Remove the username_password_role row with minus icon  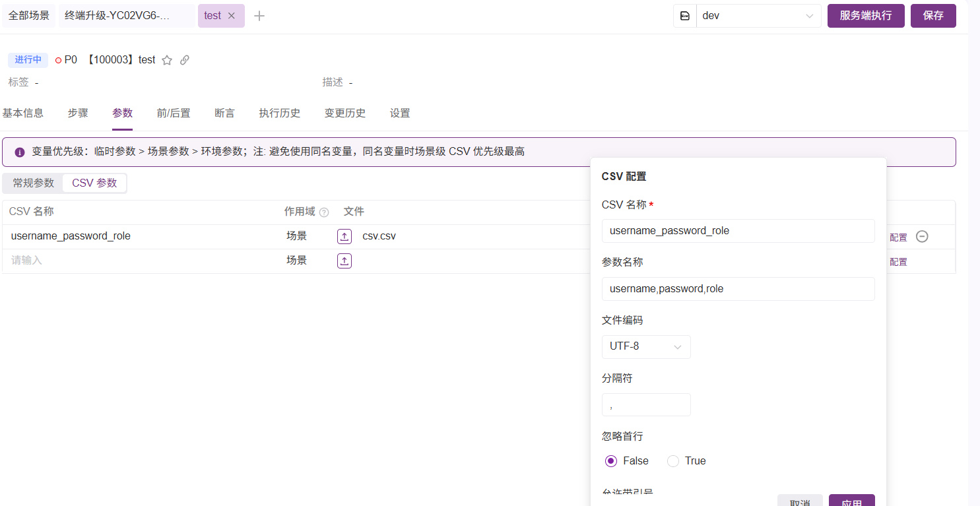tap(922, 236)
